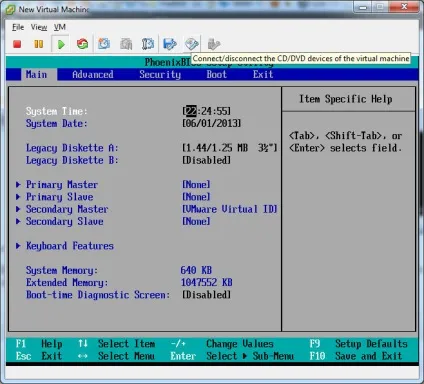The height and width of the screenshot is (384, 424).
Task: Click the yellow Pause virtual machine icon
Action: pyautogui.click(x=39, y=44)
